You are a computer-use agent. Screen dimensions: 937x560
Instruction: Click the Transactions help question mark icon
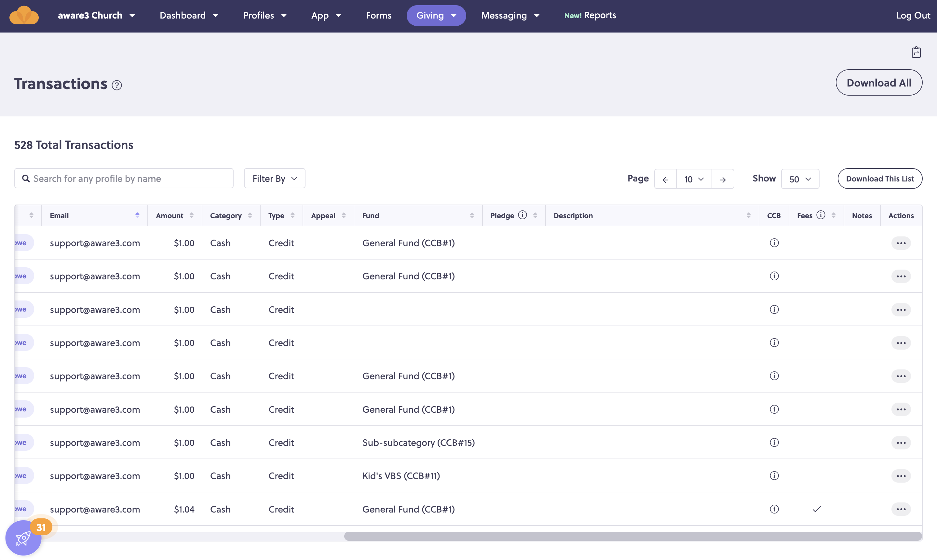tap(117, 85)
